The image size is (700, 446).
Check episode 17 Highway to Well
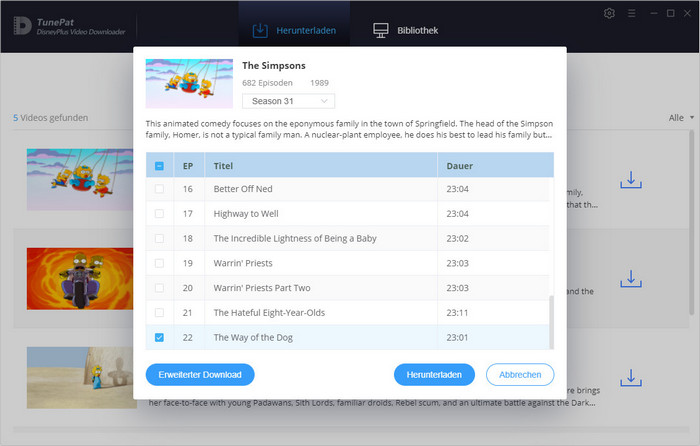(159, 214)
